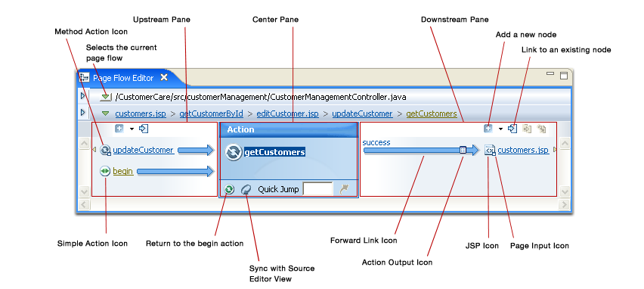The height and width of the screenshot is (289, 644).
Task: Click Link to existing node in Downstream pane
Action: tap(512, 129)
